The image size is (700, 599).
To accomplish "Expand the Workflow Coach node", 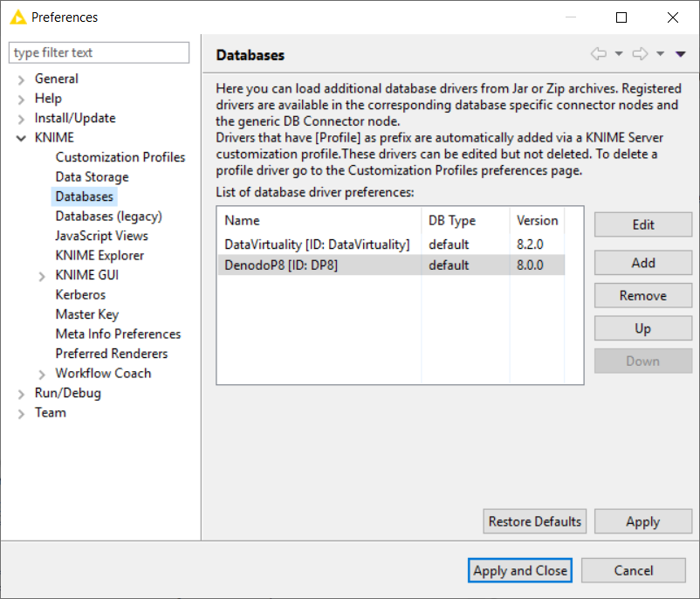I will pyautogui.click(x=42, y=375).
